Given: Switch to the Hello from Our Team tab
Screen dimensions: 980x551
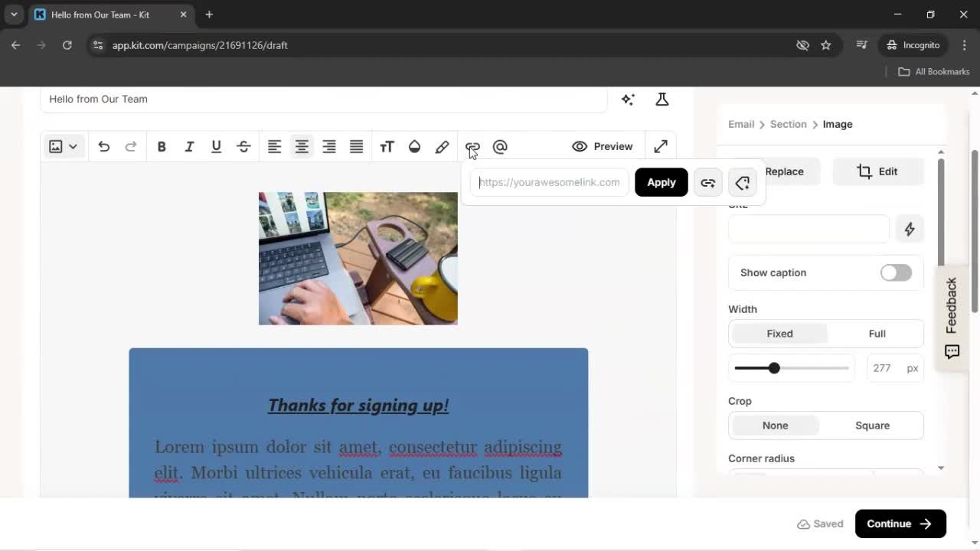Looking at the screenshot, I should [x=100, y=14].
